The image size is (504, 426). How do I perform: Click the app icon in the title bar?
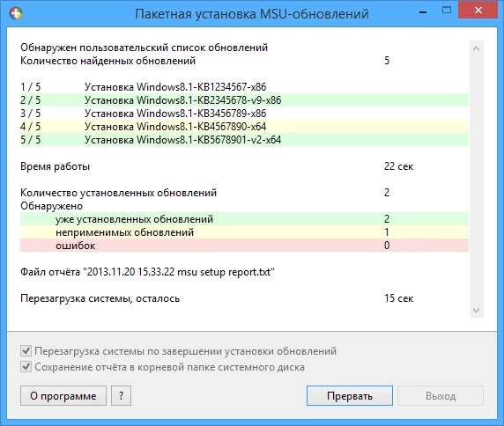tap(16, 13)
